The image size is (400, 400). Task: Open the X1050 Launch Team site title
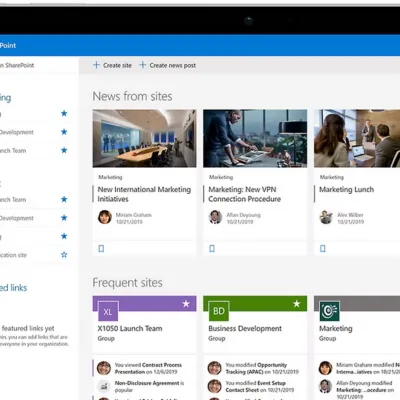click(x=130, y=328)
